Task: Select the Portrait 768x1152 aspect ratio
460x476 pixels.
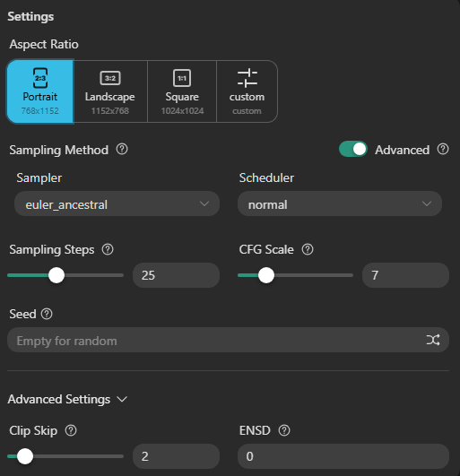Action: (40, 91)
